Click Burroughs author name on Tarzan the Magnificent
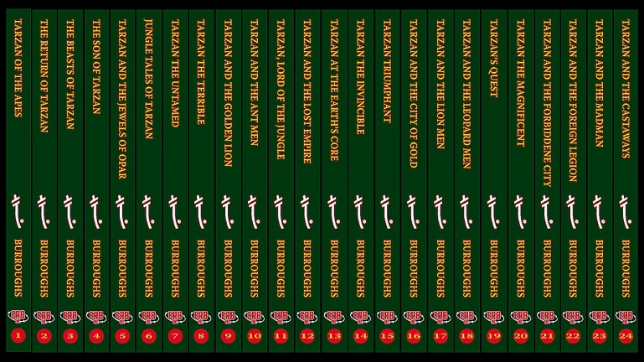The image size is (644, 362). click(520, 268)
